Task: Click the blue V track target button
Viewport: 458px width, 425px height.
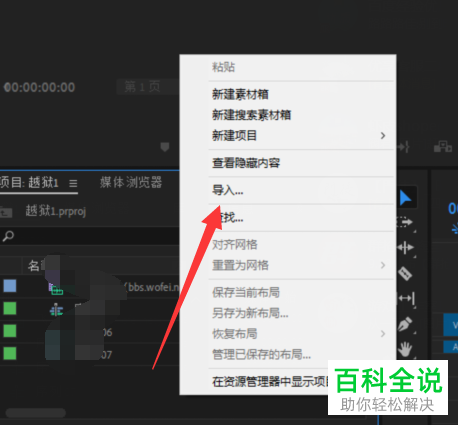Action: coord(451,324)
